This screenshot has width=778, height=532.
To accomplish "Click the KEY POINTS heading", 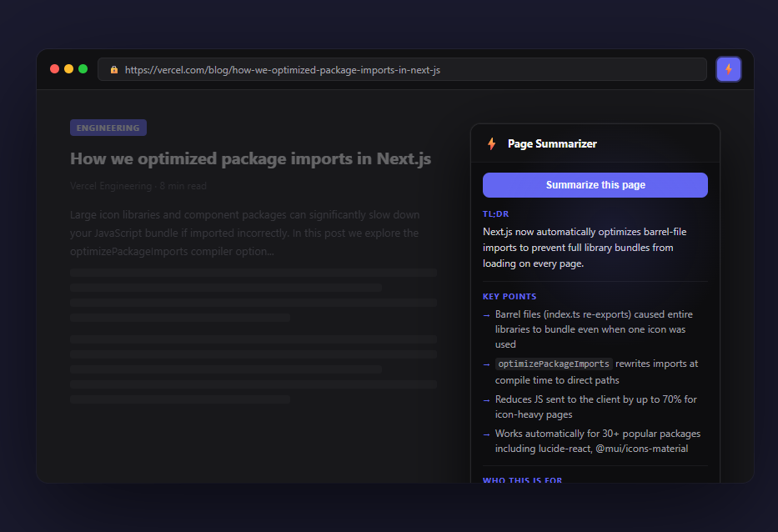I will (x=509, y=296).
